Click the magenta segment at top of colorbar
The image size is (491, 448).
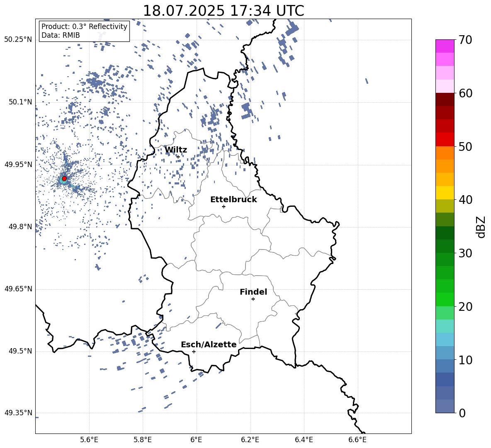point(445,46)
